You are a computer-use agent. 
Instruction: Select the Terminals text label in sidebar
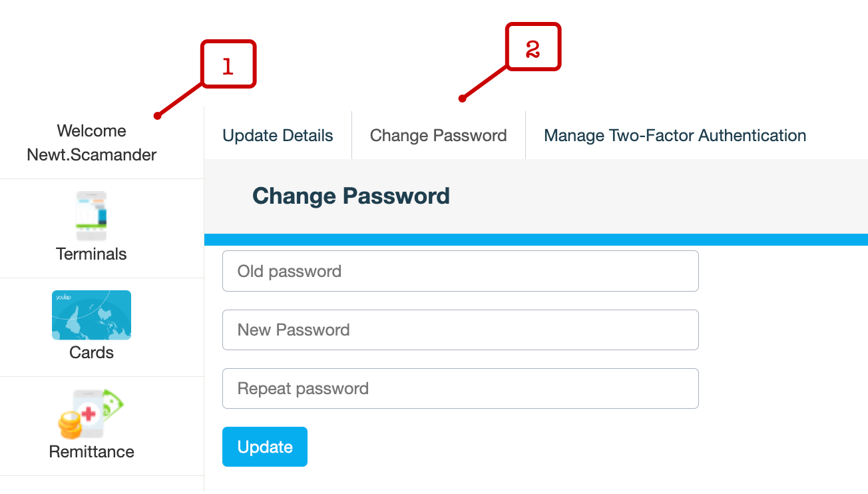click(x=91, y=254)
